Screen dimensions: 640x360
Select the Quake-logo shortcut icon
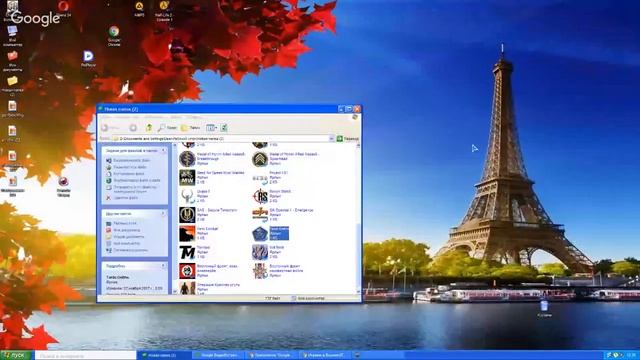(x=187, y=196)
